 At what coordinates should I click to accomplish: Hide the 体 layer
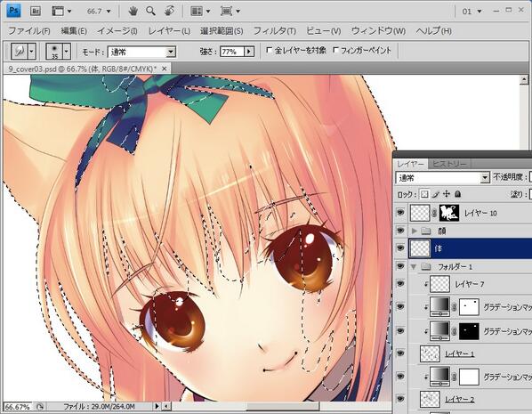click(x=400, y=248)
